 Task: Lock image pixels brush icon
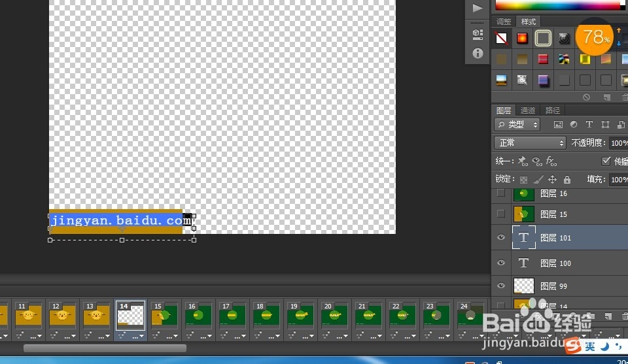click(538, 180)
